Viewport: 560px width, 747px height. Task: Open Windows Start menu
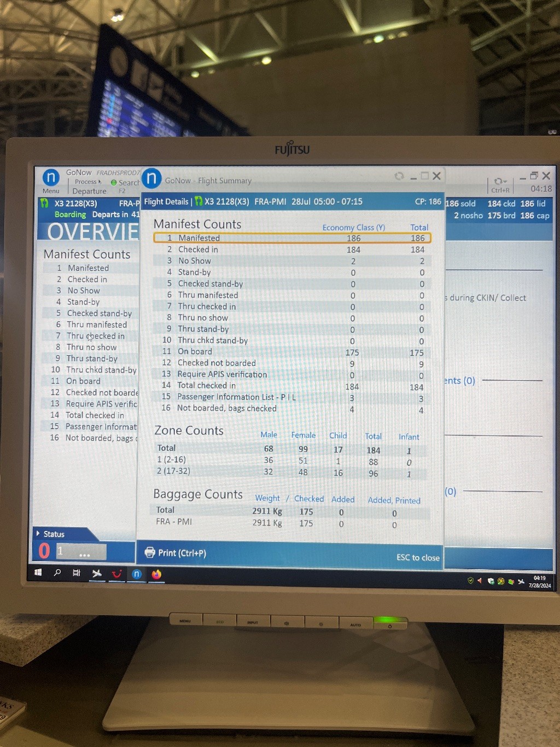tap(38, 572)
